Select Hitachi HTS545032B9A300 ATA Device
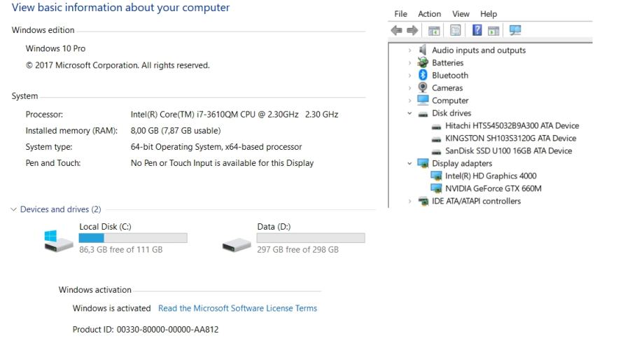This screenshot has width=644, height=362. coord(512,126)
